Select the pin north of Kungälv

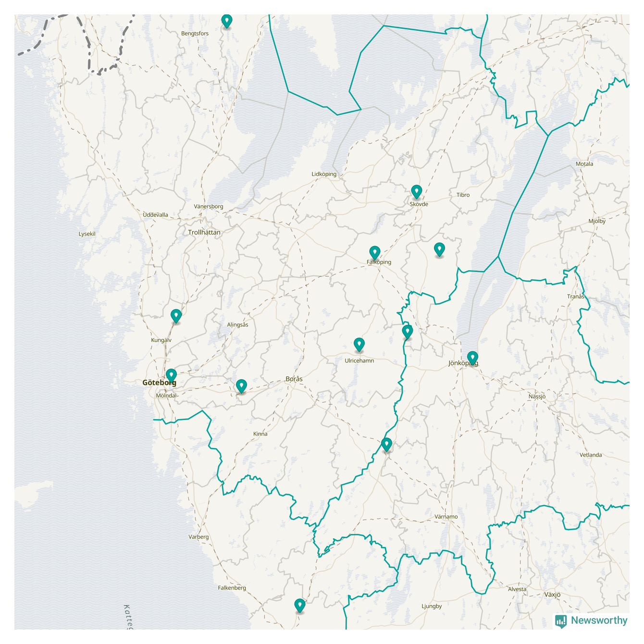pyautogui.click(x=176, y=316)
